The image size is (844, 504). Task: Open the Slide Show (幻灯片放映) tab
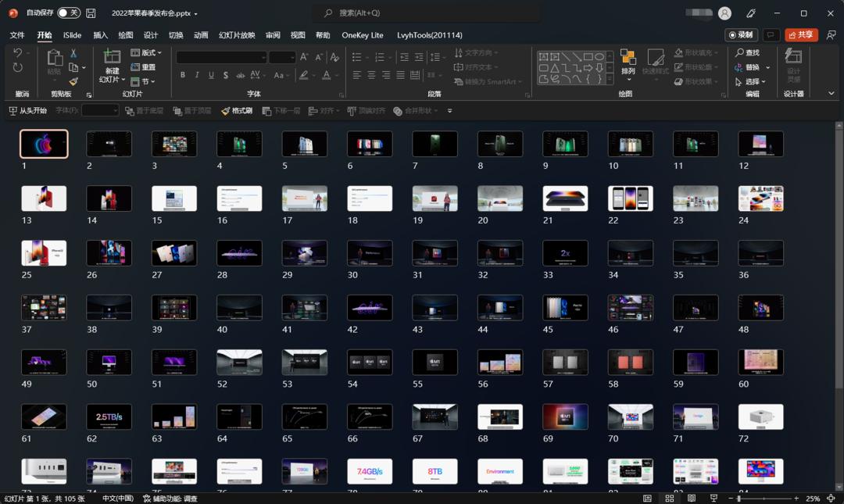click(237, 35)
